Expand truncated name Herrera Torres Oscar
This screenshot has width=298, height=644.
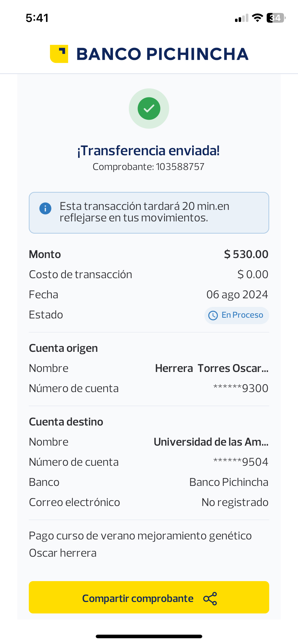click(x=212, y=368)
